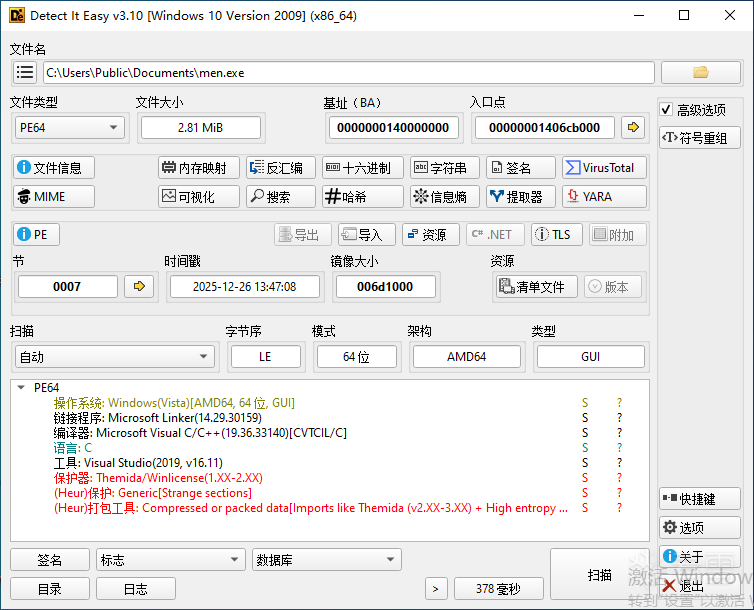The height and width of the screenshot is (610, 754).
Task: Toggle the 高级选项 checkbox
Action: click(667, 110)
